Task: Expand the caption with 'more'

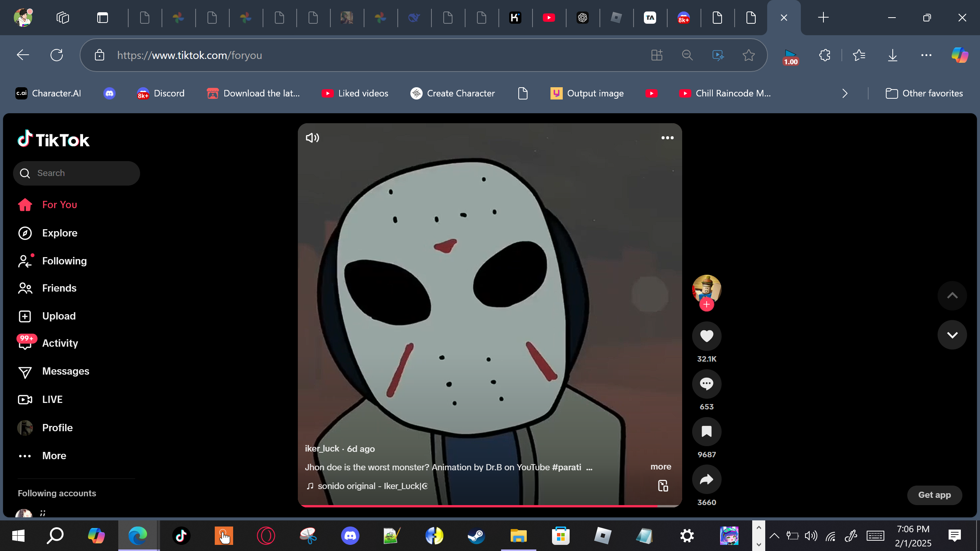Action: click(x=661, y=467)
